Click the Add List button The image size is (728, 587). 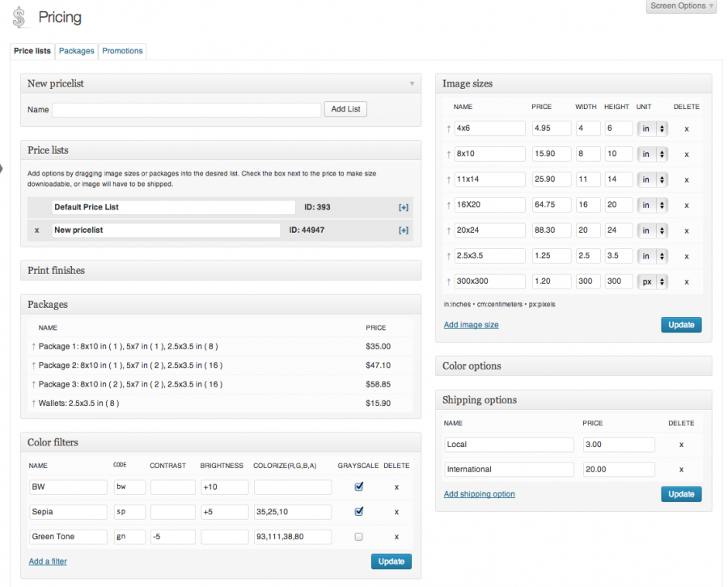pos(345,109)
